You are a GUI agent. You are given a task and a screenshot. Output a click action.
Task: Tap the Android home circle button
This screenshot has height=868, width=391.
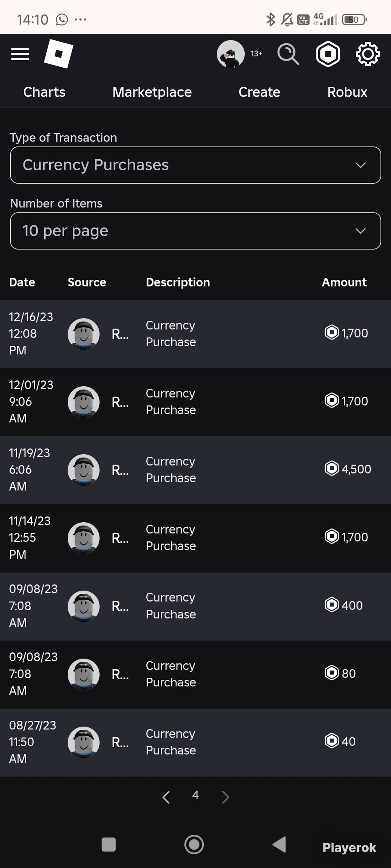(194, 844)
